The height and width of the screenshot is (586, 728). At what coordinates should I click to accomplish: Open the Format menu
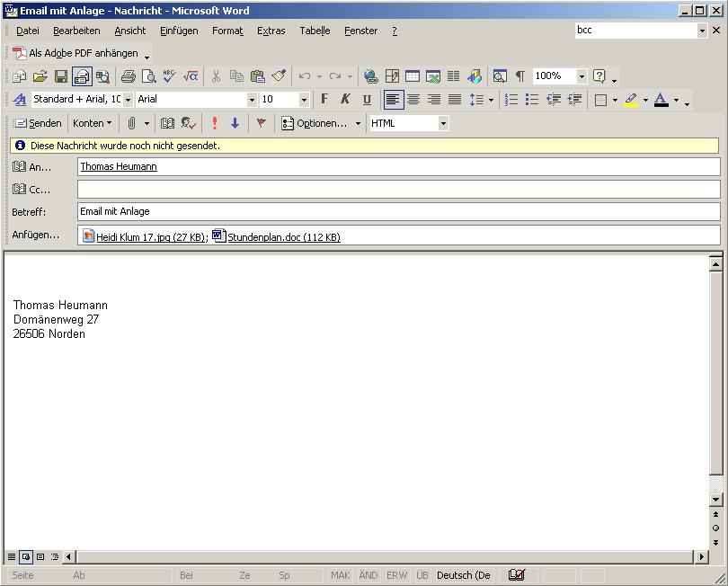227,31
